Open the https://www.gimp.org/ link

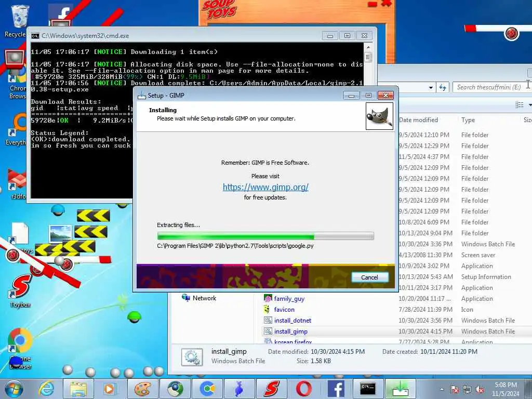(265, 187)
